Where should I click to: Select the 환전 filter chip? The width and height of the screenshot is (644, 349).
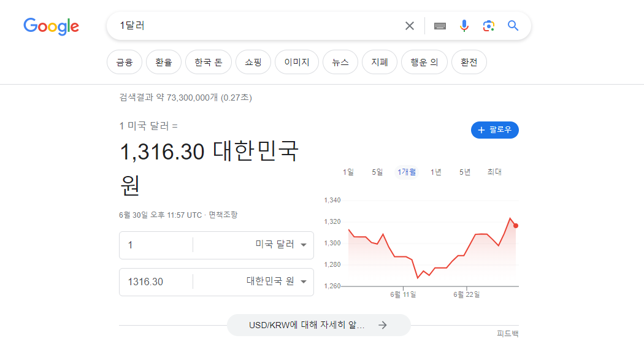[x=469, y=62]
